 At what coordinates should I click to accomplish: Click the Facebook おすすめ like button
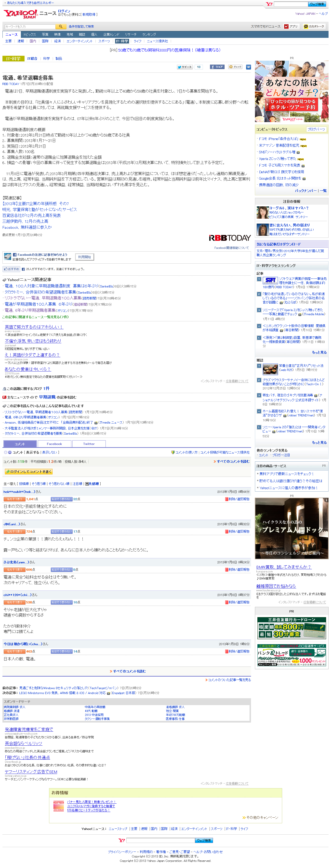tap(12, 269)
